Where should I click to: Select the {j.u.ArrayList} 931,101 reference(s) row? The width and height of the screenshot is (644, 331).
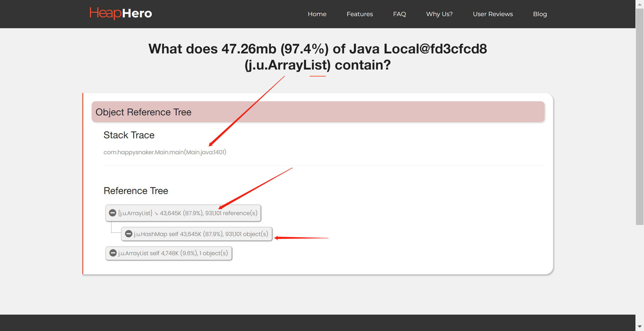pos(183,213)
